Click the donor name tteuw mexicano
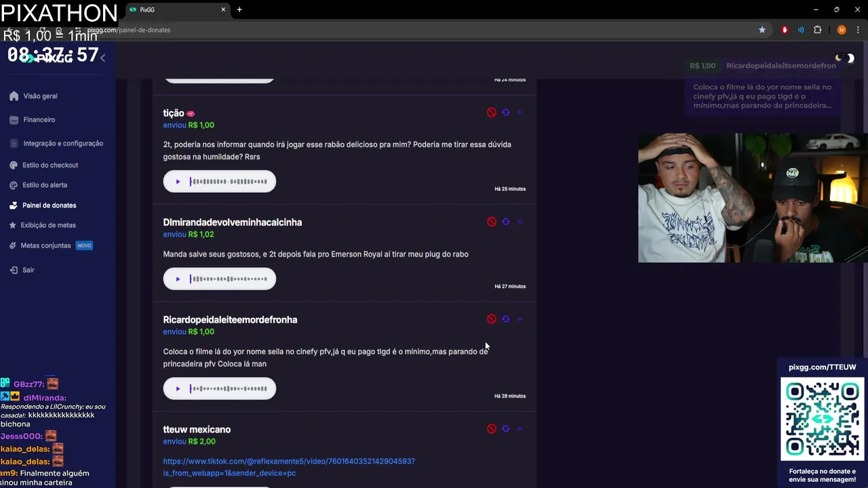Screen dimensions: 868x488 click(x=197, y=430)
